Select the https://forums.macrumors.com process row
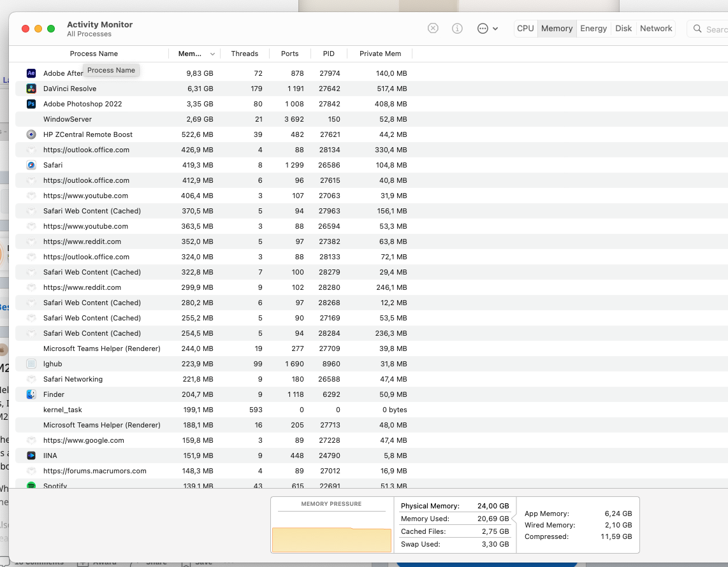This screenshot has width=728, height=567. coord(372,471)
